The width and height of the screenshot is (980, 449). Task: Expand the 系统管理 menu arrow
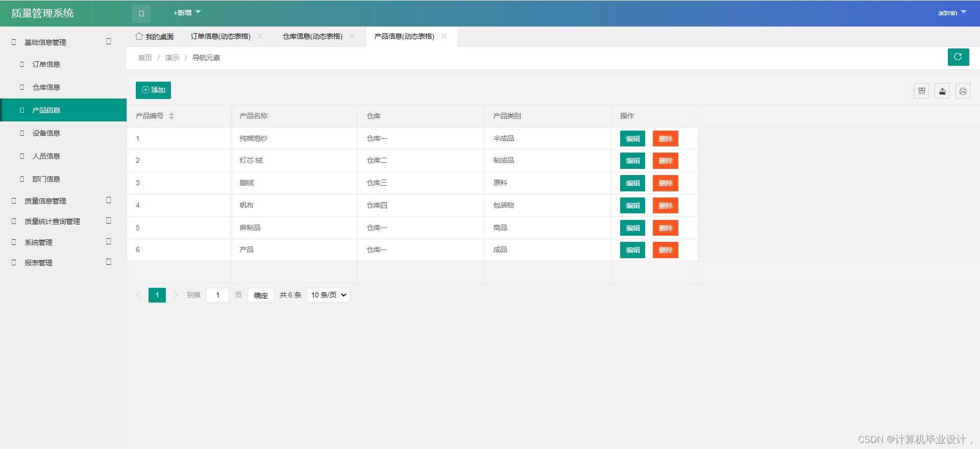click(109, 241)
